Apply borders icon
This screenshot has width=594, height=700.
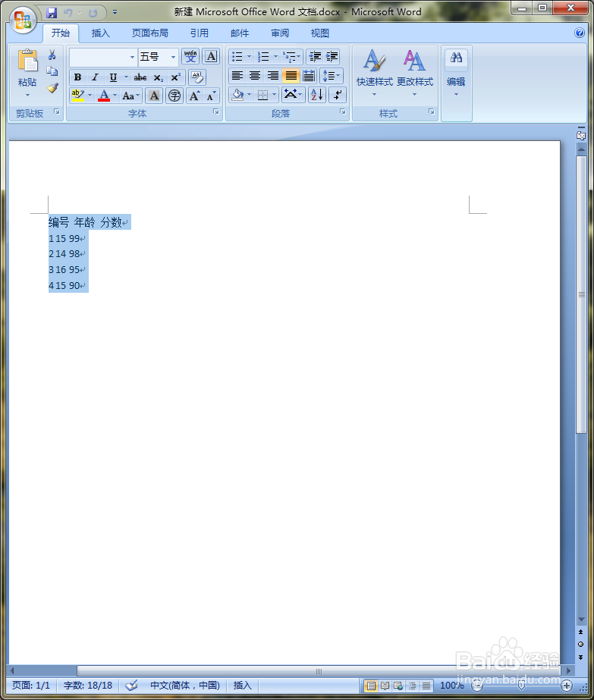[x=263, y=95]
